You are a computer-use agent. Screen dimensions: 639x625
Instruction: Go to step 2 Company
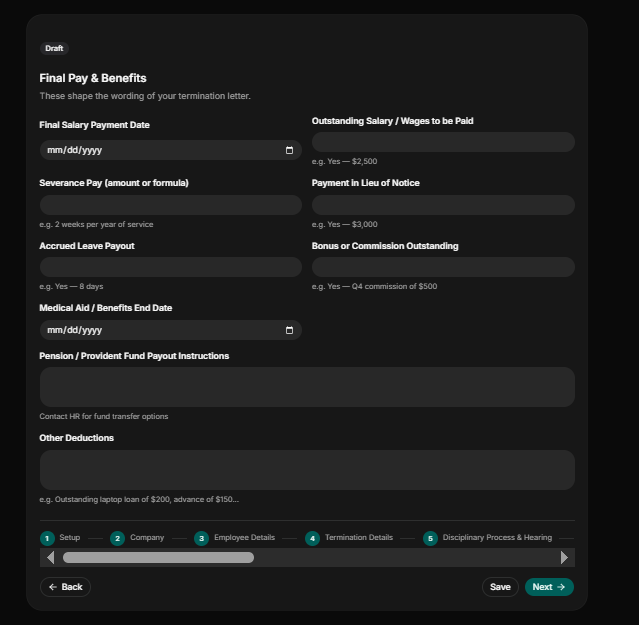[x=137, y=538]
